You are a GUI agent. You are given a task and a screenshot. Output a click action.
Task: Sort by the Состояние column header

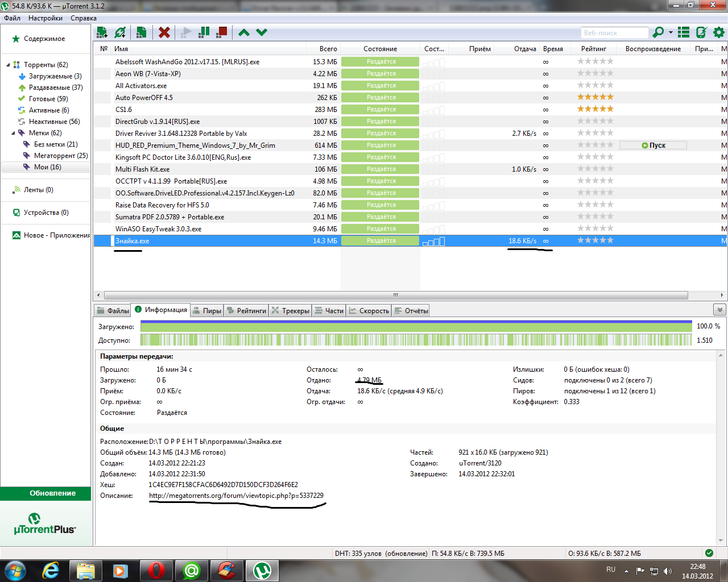(x=380, y=49)
